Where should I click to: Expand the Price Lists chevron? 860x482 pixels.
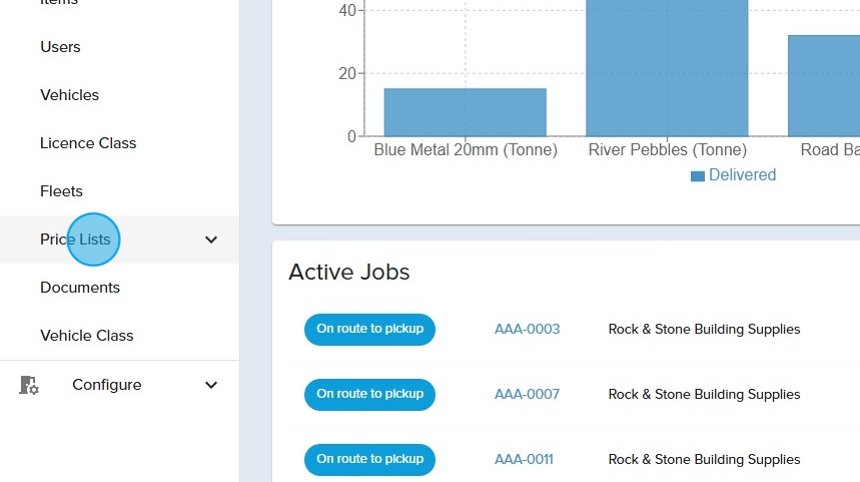pos(211,240)
